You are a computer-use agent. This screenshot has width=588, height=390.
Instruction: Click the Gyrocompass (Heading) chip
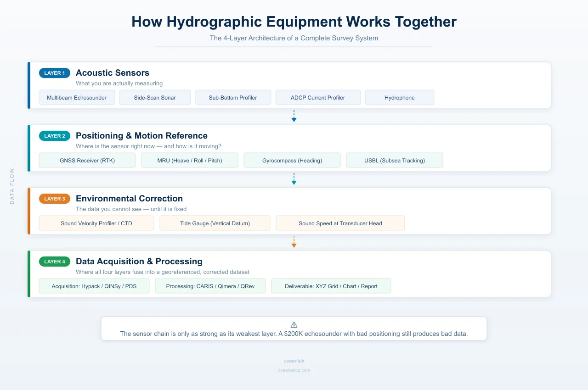pyautogui.click(x=292, y=160)
